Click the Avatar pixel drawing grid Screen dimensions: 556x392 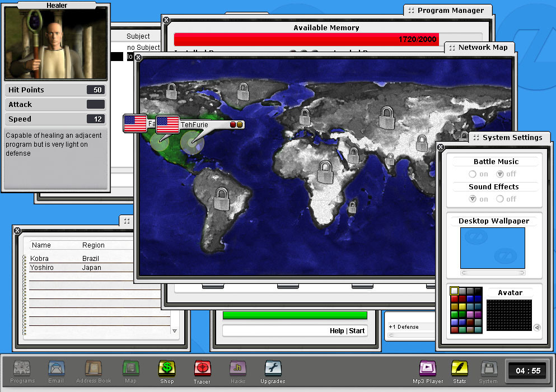509,315
